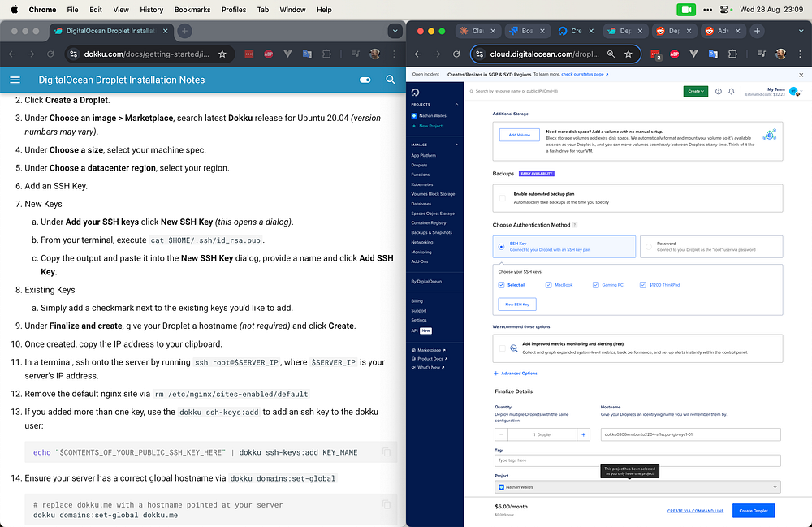This screenshot has width=812, height=527.
Task: Reload the dokku.com tab
Action: tap(50, 54)
